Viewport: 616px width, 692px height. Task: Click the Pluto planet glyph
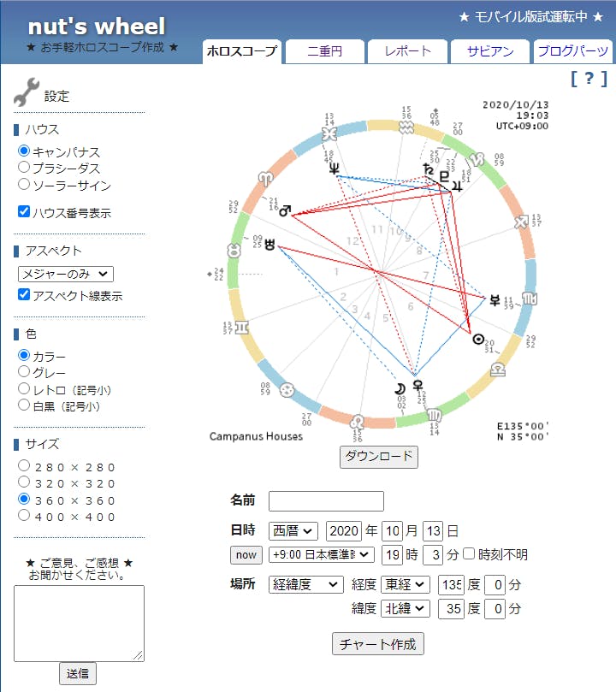pyautogui.click(x=444, y=177)
